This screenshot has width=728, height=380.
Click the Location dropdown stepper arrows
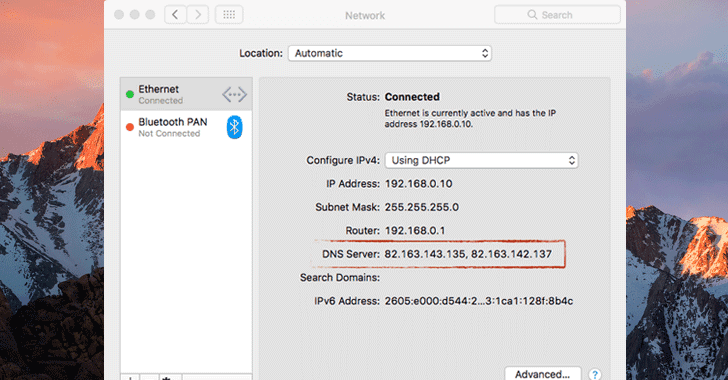tap(485, 53)
